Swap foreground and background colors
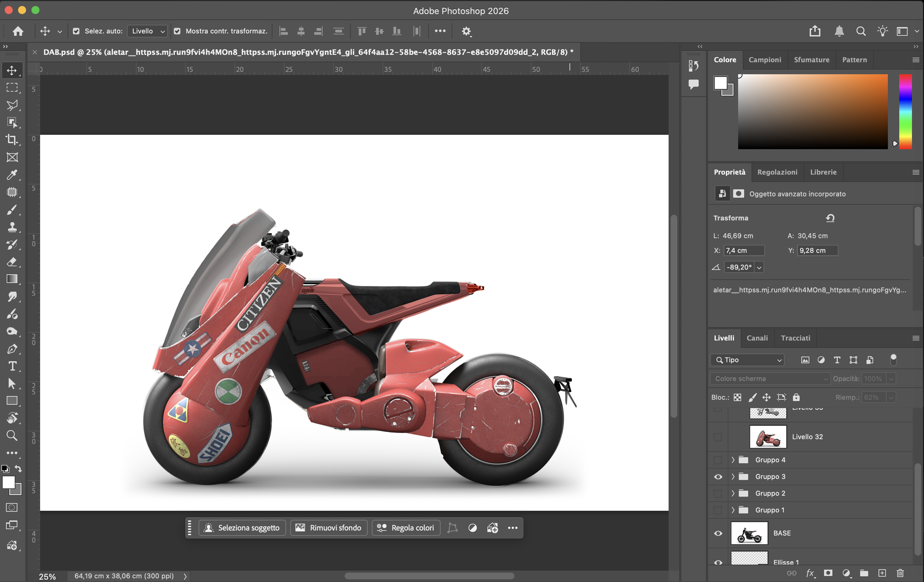 18,469
